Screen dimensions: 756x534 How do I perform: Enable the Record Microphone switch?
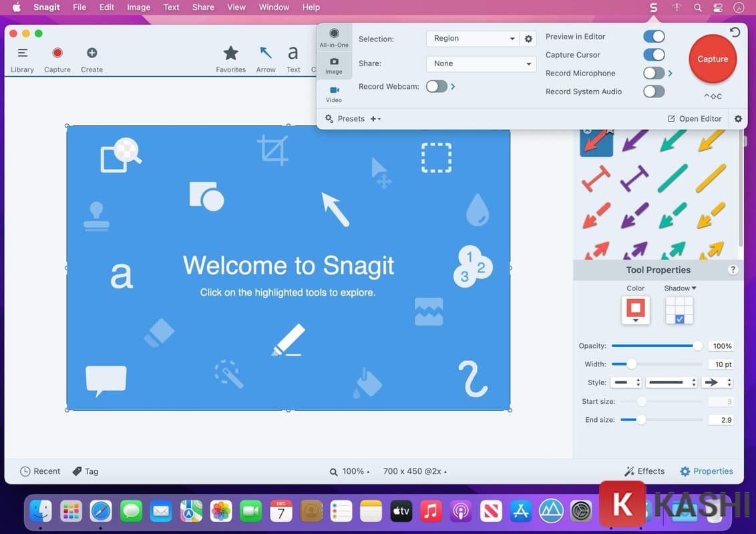pos(654,73)
